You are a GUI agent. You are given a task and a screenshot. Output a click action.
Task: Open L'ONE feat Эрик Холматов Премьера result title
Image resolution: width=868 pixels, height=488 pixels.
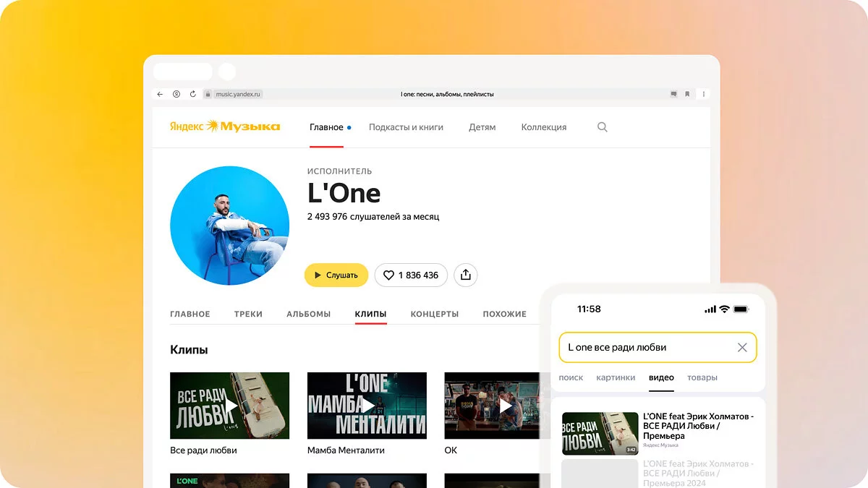pos(698,427)
